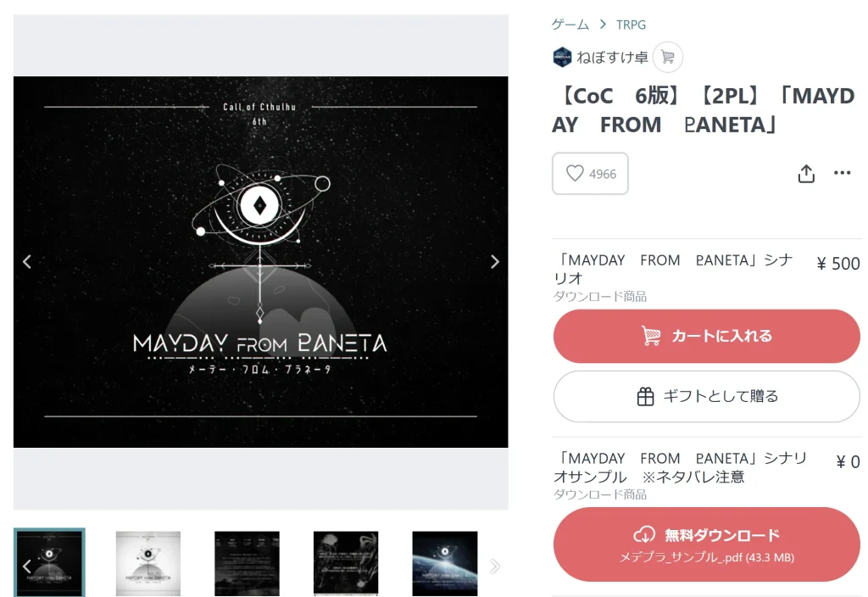This screenshot has width=868, height=597.
Task: Select the fourth black smoke thumbnail
Action: tap(346, 563)
